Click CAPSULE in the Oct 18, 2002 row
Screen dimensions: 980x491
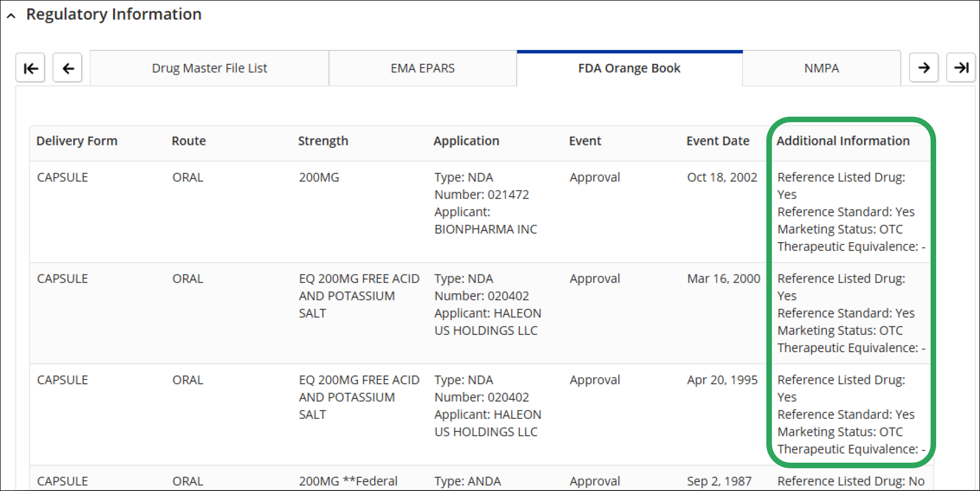(63, 177)
